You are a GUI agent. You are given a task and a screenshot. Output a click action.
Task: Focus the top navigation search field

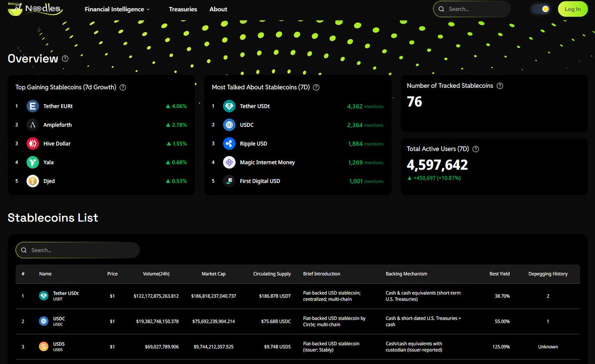472,9
